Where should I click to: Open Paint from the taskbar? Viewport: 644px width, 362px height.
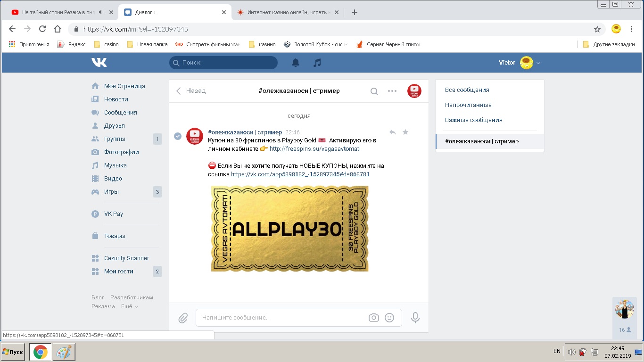coord(64,352)
